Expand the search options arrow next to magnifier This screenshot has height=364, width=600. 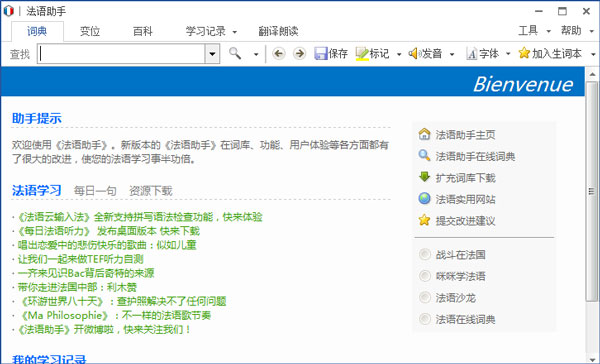pos(256,54)
